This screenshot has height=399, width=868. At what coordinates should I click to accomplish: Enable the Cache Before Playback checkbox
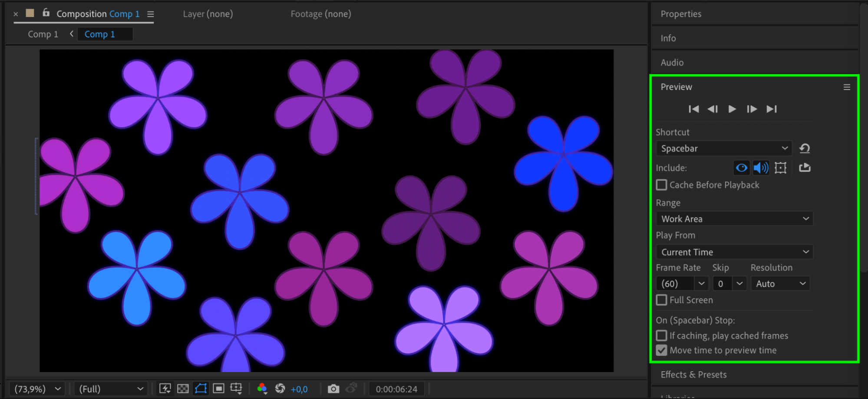point(661,185)
